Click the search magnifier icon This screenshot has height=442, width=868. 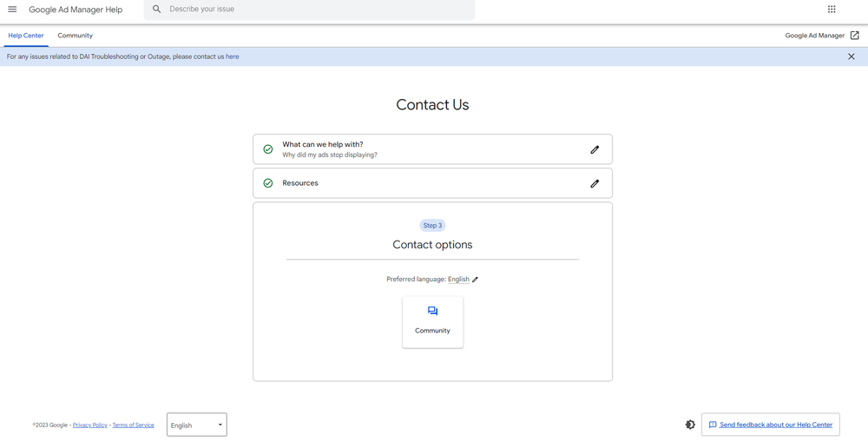click(156, 10)
